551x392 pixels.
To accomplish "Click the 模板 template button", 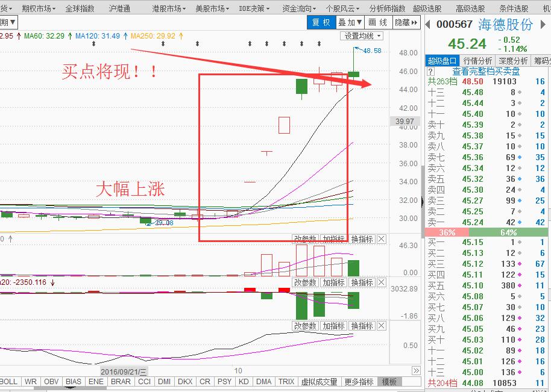I will [x=388, y=381].
